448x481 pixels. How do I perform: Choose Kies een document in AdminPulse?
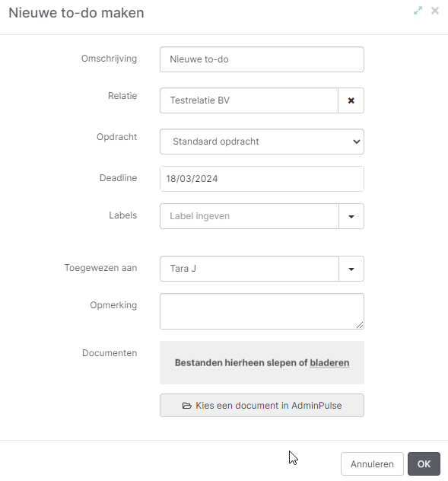click(262, 406)
